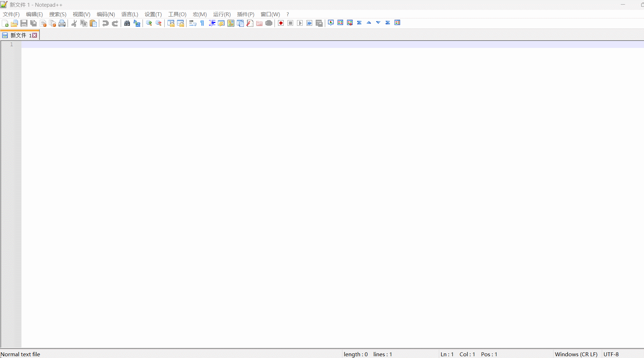
Task: Click the Find binoculars icon
Action: pyautogui.click(x=127, y=23)
